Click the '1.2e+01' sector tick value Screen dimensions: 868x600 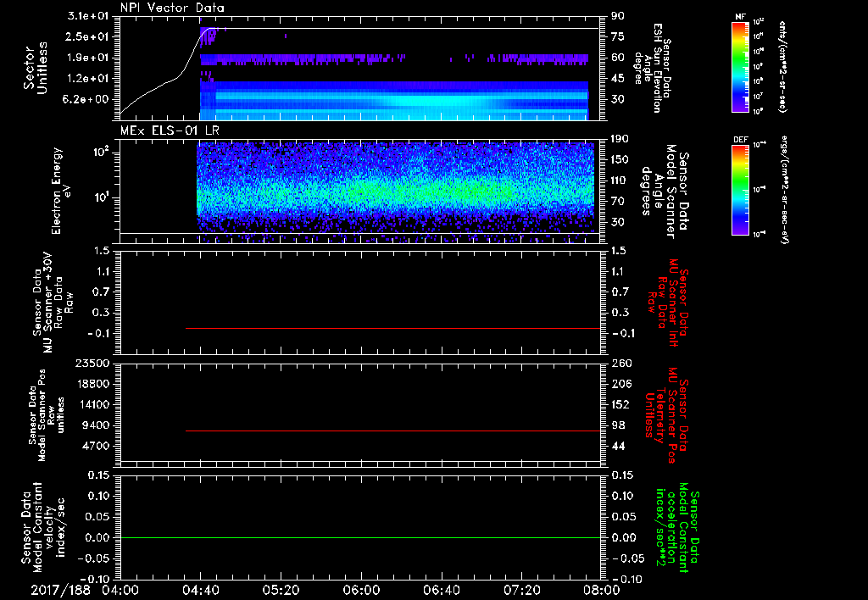point(88,79)
